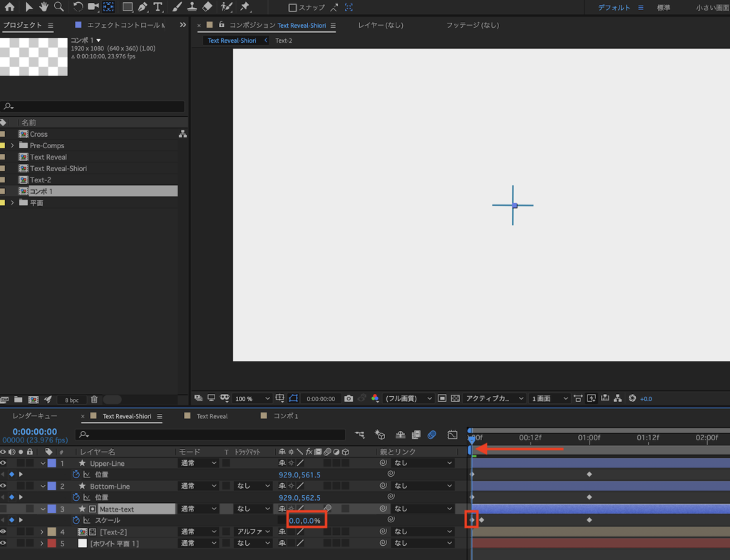Select the Type text tool
The height and width of the screenshot is (560, 730).
158,7
